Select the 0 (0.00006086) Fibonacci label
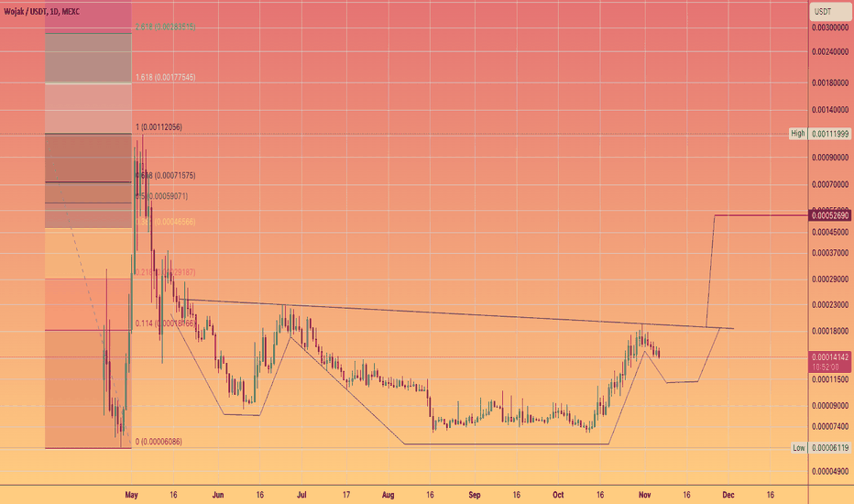Viewport: 854px width, 504px height. (x=159, y=442)
